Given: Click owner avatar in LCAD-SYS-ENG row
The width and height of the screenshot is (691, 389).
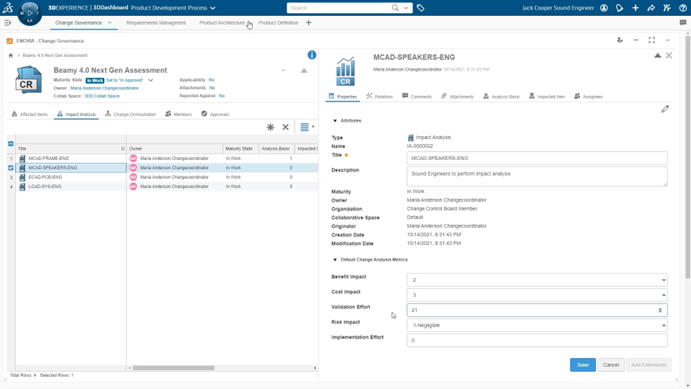Looking at the screenshot, I should (x=133, y=186).
